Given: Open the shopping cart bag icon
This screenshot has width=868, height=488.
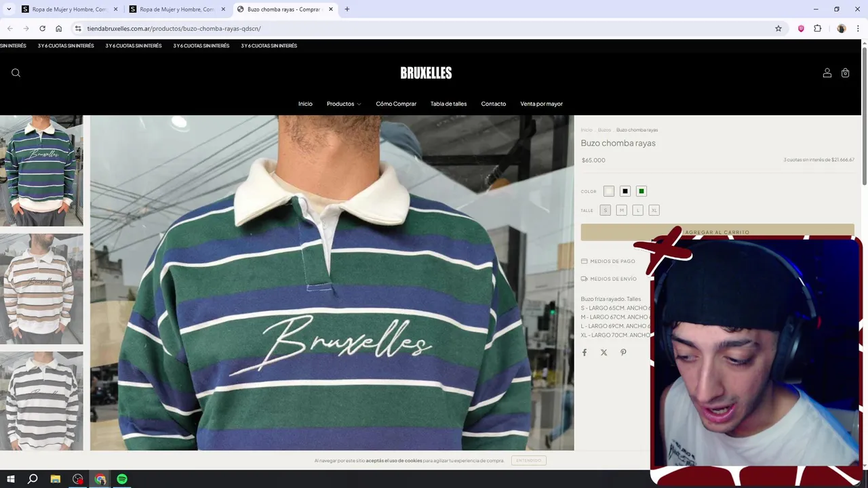Looking at the screenshot, I should (x=845, y=73).
